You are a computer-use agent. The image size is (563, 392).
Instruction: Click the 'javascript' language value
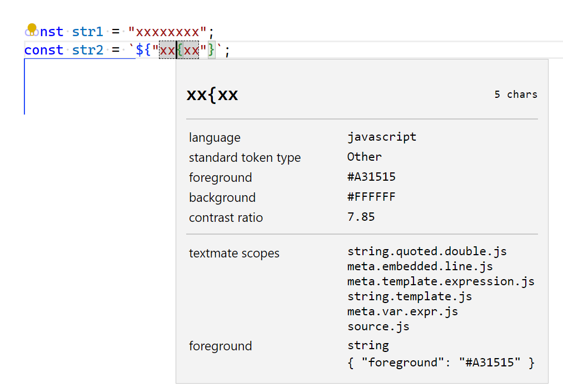[x=382, y=137]
